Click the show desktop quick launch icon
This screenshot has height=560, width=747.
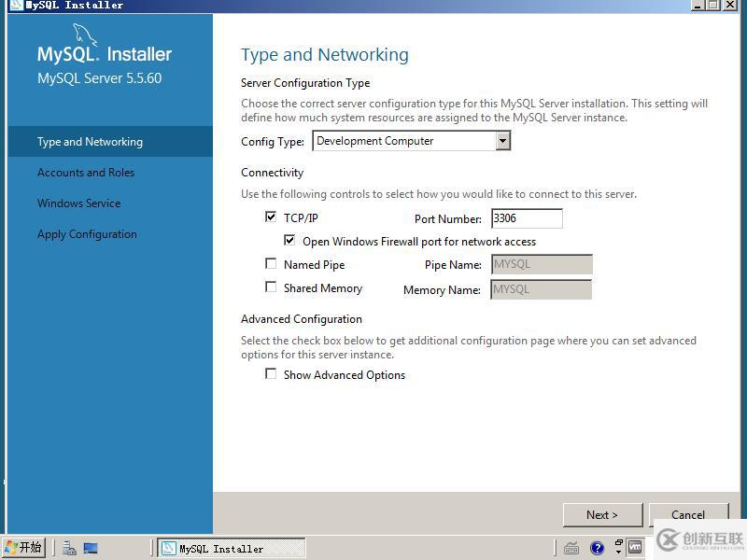click(91, 549)
